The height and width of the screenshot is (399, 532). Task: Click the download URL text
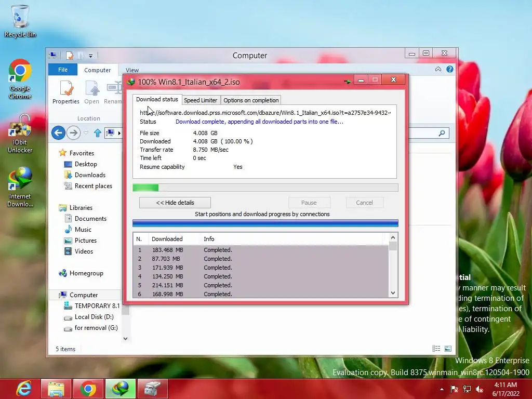coord(265,113)
